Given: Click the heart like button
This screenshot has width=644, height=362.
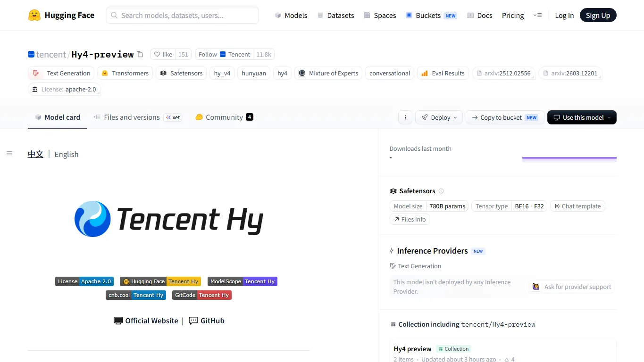Looking at the screenshot, I should tap(163, 54).
